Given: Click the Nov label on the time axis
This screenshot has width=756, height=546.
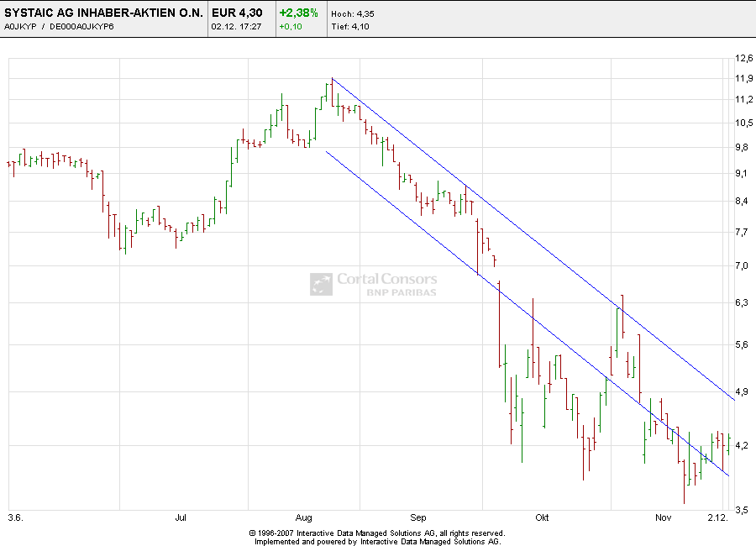Looking at the screenshot, I should [x=662, y=517].
